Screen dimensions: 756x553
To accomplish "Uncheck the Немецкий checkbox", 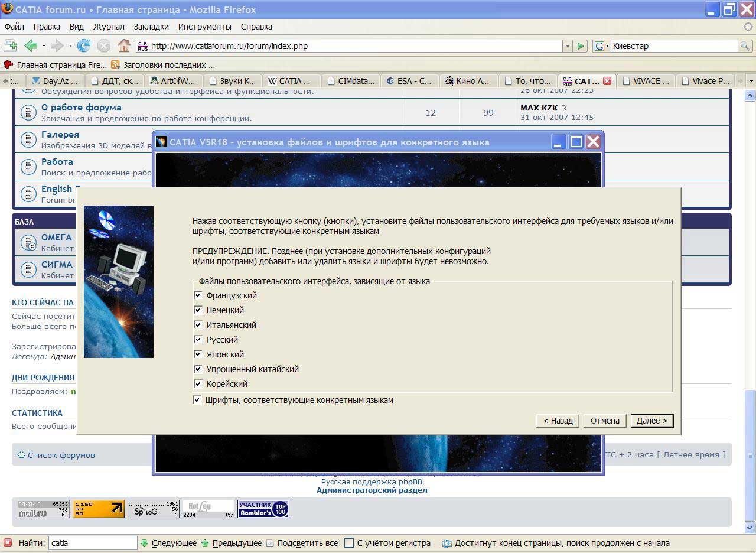I will (x=198, y=310).
